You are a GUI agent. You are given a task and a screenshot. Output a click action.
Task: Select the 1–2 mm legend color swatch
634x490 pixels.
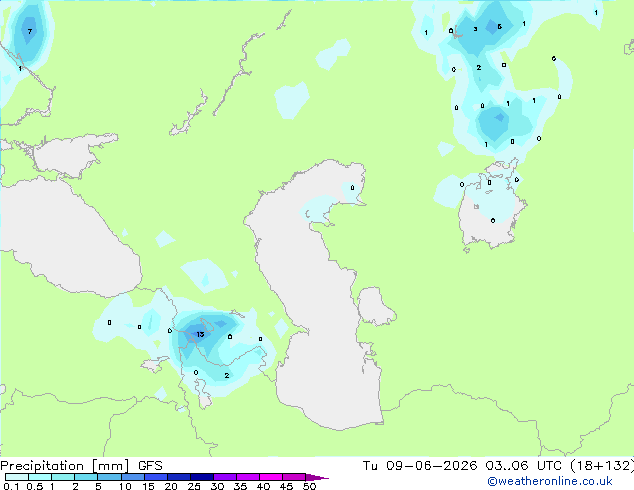point(63,477)
